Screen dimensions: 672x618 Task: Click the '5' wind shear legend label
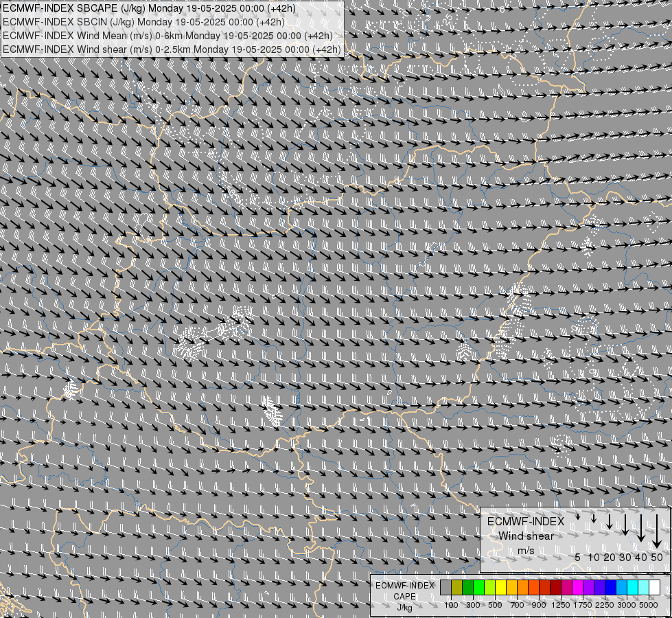click(x=578, y=557)
